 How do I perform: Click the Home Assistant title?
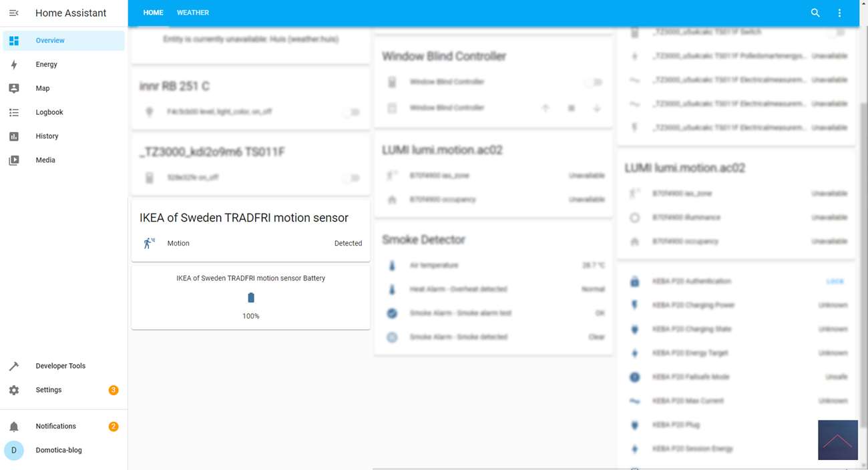[x=71, y=13]
